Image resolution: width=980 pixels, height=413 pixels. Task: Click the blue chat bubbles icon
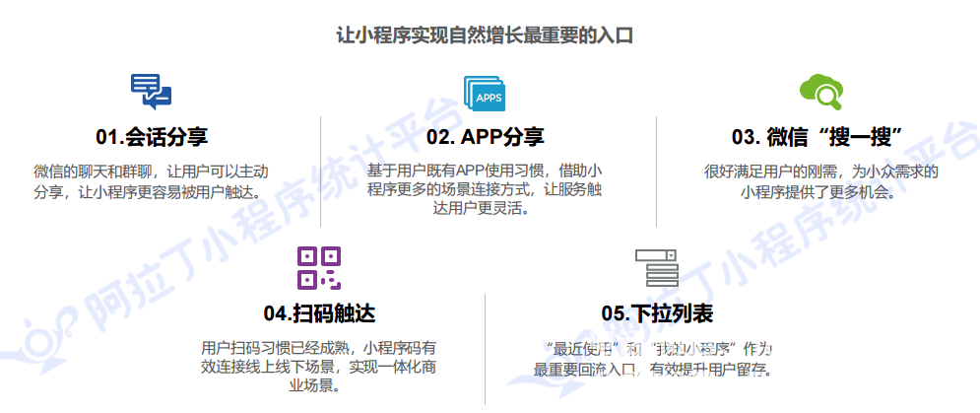click(x=152, y=92)
